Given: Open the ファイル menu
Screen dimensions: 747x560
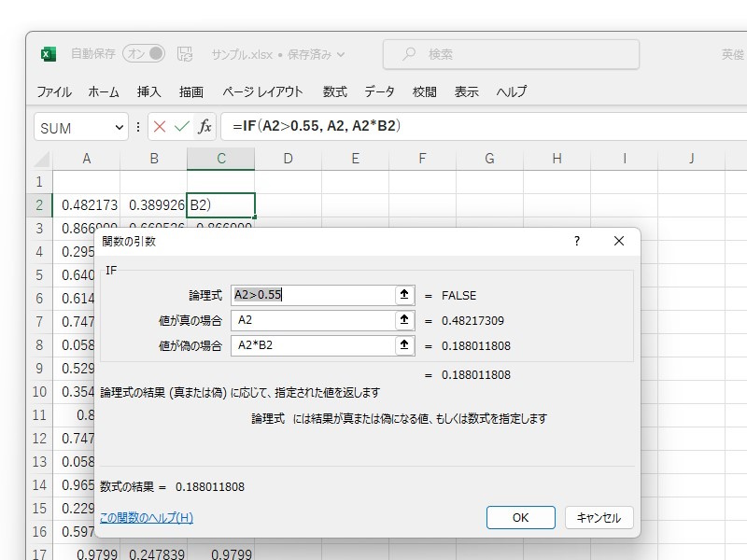Looking at the screenshot, I should [x=55, y=92].
